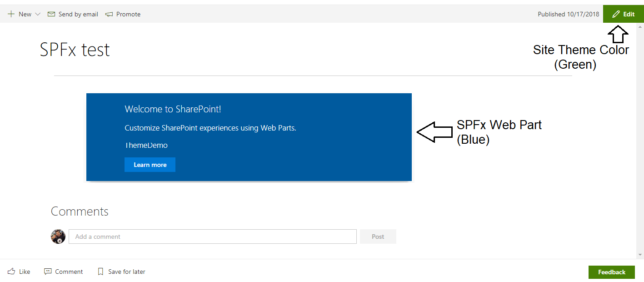The height and width of the screenshot is (282, 644).
Task: Click the Save for later bookmark icon
Action: point(100,272)
